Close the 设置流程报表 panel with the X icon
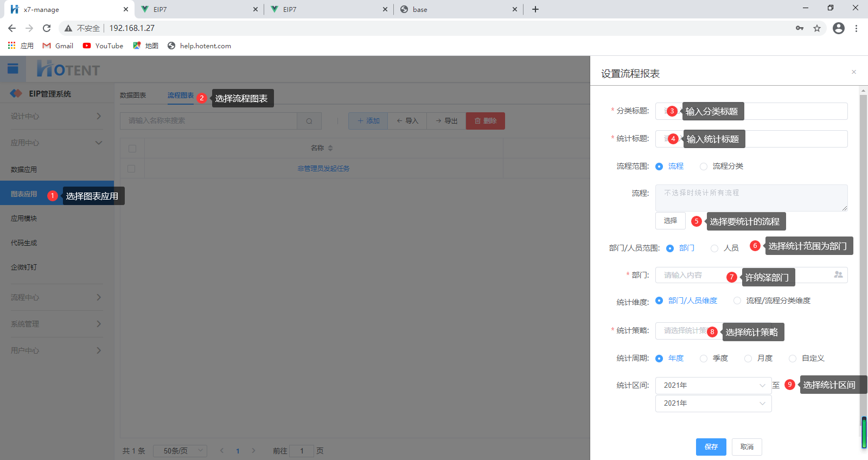 (x=854, y=72)
